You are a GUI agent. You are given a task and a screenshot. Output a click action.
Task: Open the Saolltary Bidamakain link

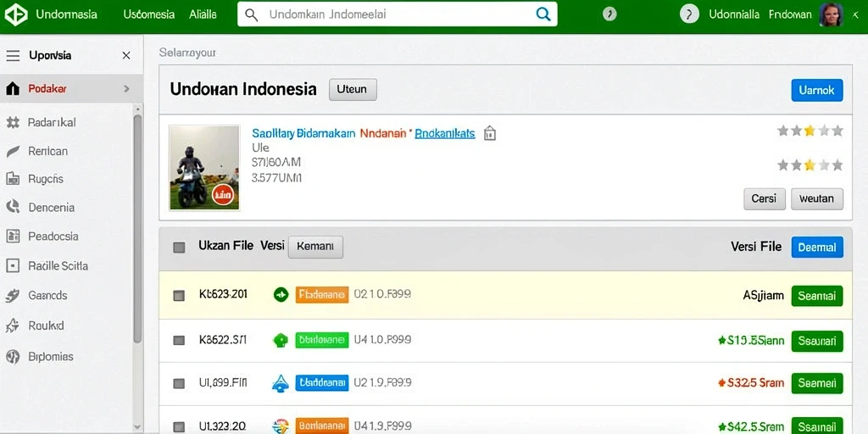click(x=303, y=133)
